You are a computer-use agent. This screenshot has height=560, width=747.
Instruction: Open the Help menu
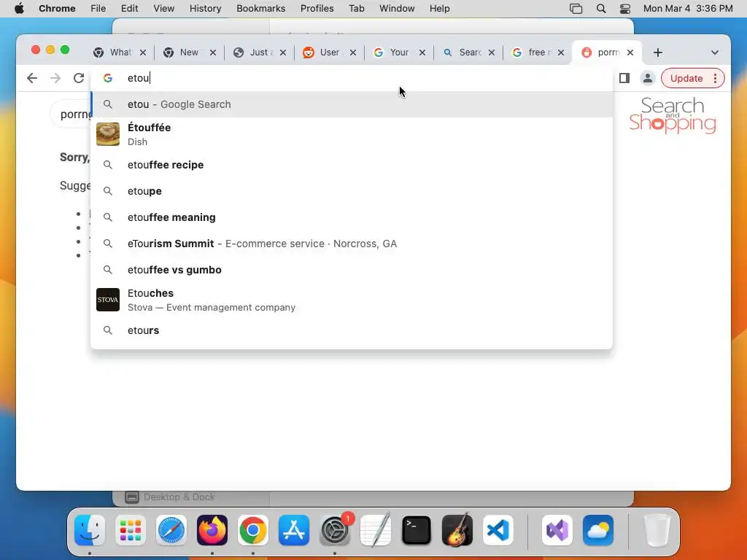tap(439, 9)
